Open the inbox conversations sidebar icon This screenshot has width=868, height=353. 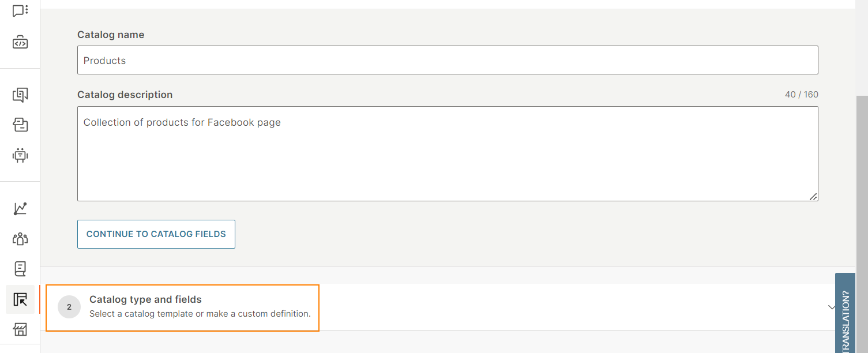20,95
